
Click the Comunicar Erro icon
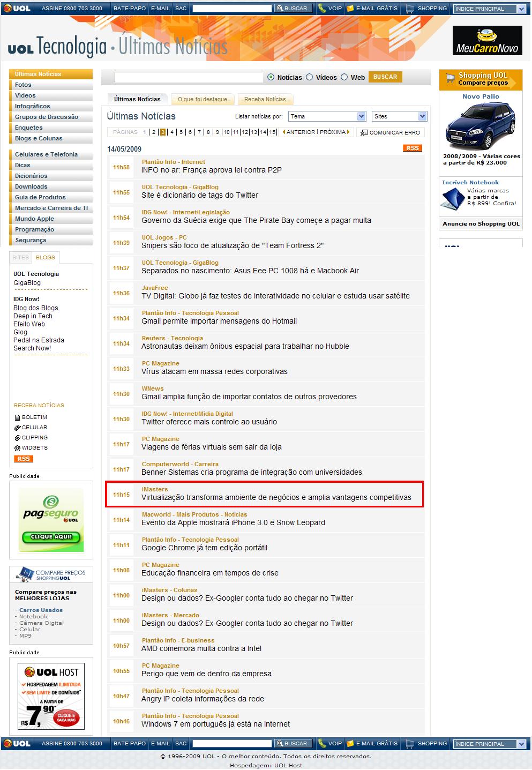point(364,132)
